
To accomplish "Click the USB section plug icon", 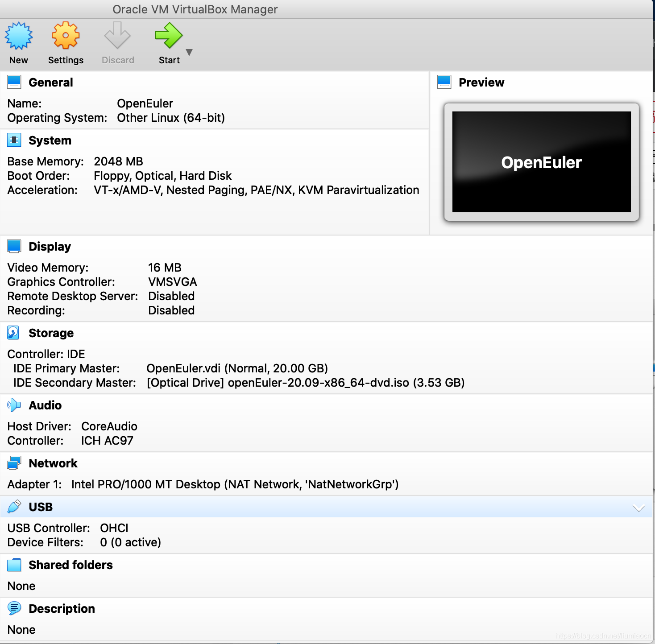I will [14, 507].
